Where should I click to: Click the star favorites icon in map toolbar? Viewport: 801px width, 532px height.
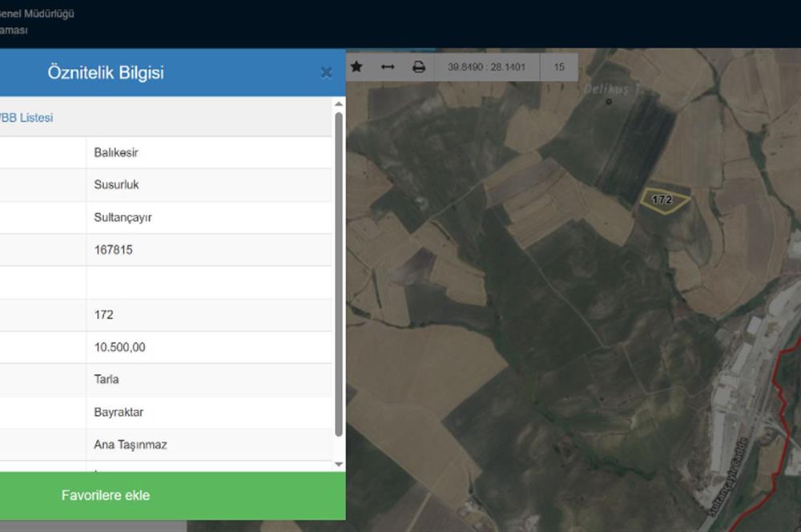click(x=356, y=67)
